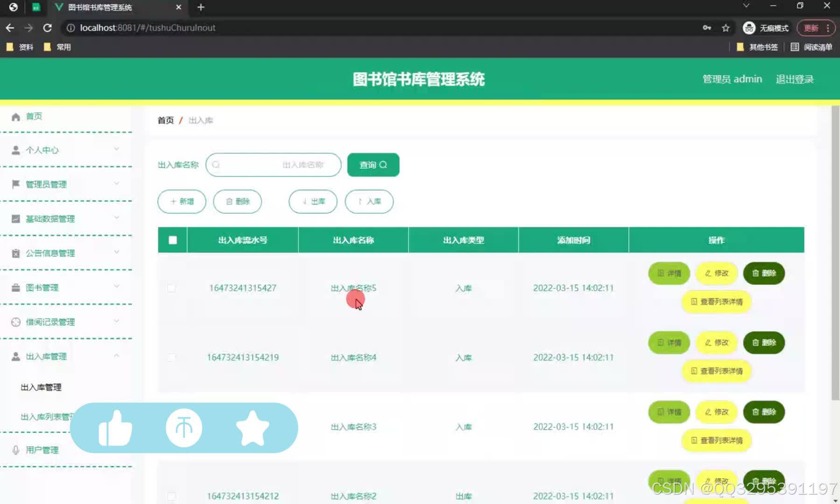Click the round icon next to 借阅记录管理

point(16,322)
